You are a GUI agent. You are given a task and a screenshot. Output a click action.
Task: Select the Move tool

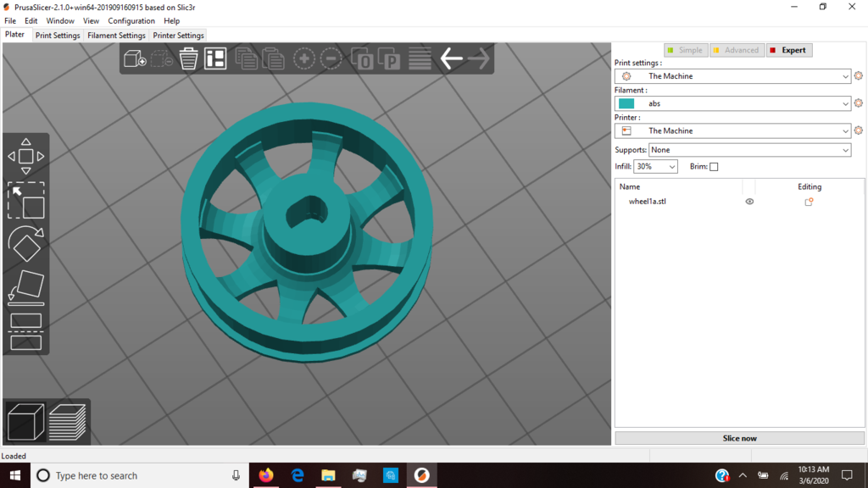(26, 155)
